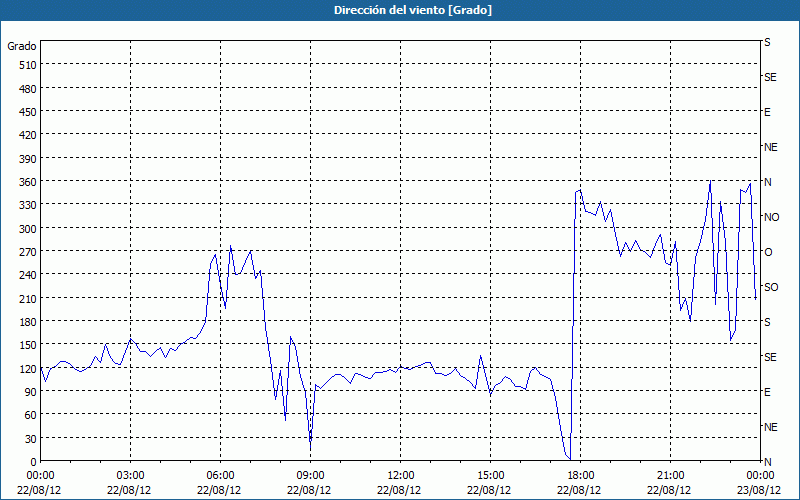Select compass label 'NE' aligned with 390 gridline
Screen dimensions: 800x500
click(x=770, y=147)
